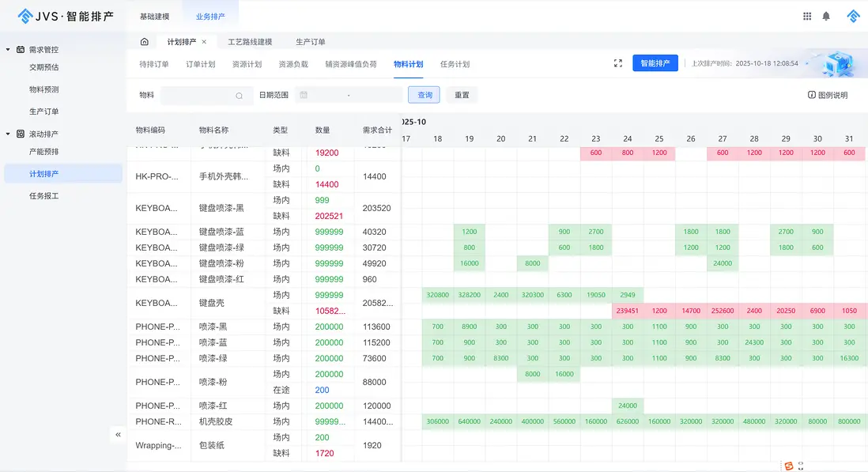Click the user avatar logo icon
This screenshot has width=868, height=472.
(x=853, y=16)
